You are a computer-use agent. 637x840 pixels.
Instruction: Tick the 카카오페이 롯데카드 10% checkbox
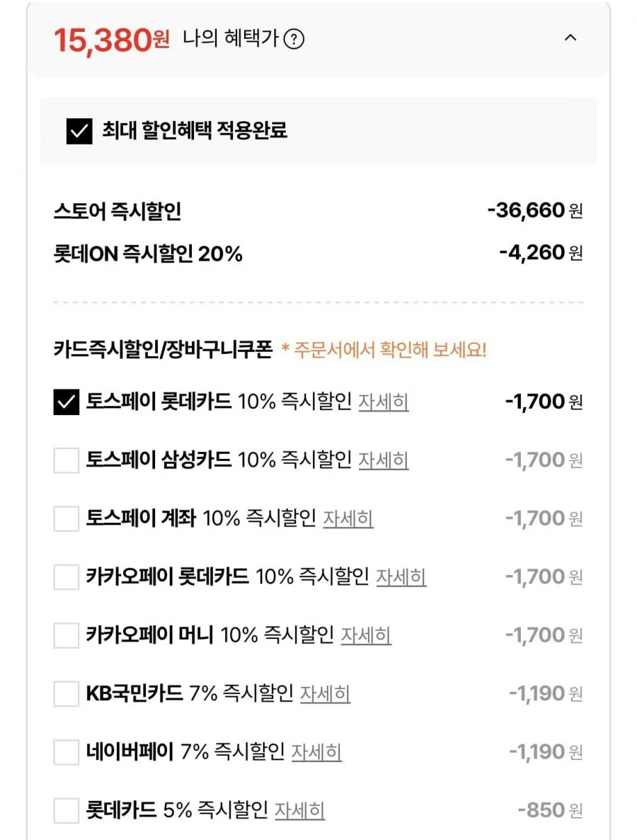(67, 577)
